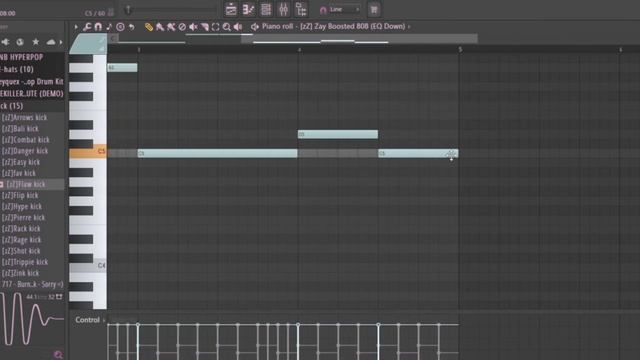Select the [zZ]Flip kick sample
This screenshot has height=360, width=640.
point(20,196)
